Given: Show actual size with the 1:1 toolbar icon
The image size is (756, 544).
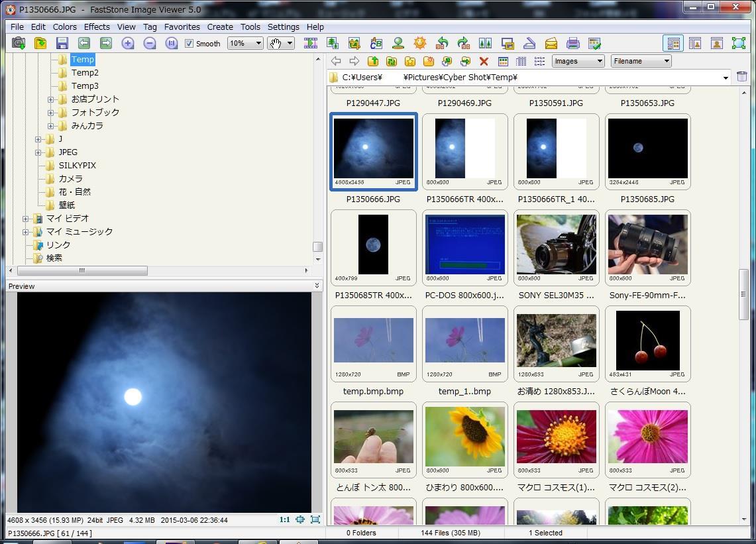Looking at the screenshot, I should [172, 44].
